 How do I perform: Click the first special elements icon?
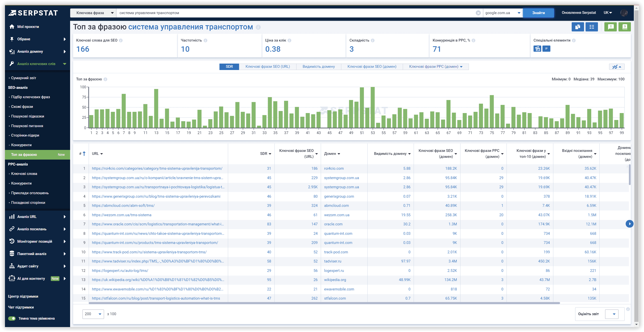537,49
